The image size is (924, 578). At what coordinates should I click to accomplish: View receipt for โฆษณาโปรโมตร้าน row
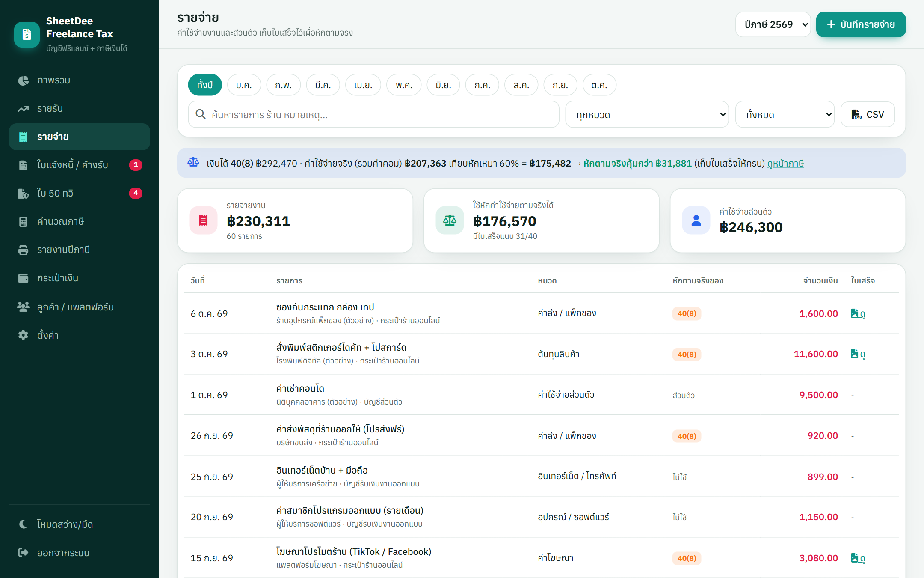(x=858, y=558)
